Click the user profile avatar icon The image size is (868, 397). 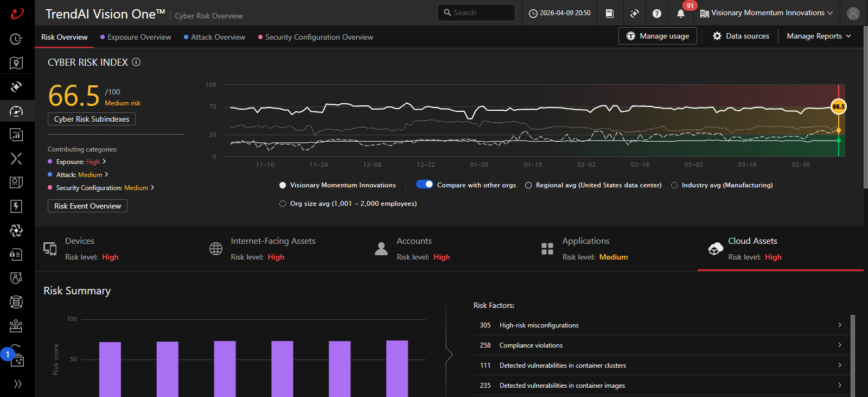(853, 14)
